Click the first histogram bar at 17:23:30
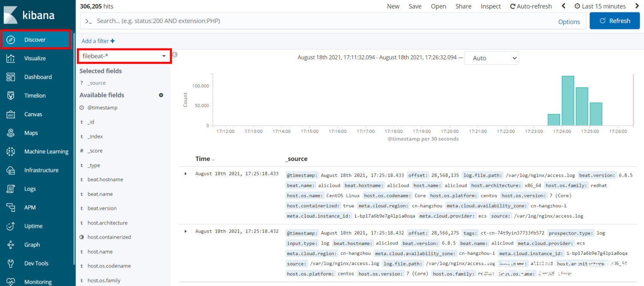Image resolution: width=644 pixels, height=286 pixels. coord(554,120)
